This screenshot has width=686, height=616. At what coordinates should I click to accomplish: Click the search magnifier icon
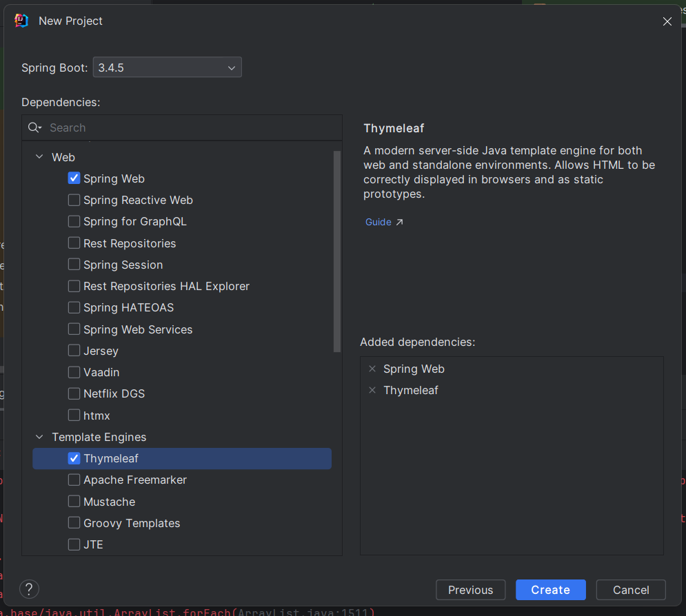pos(34,127)
